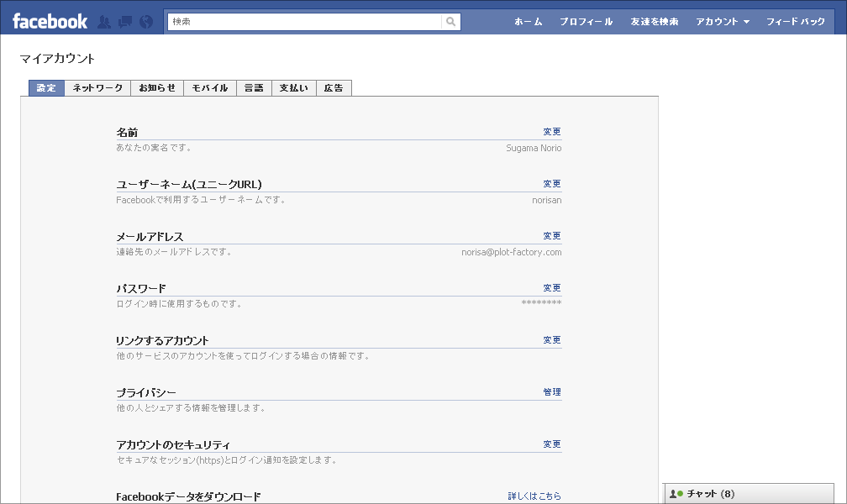The width and height of the screenshot is (847, 504).
Task: Click the Sugama Norio name value
Action: (534, 148)
